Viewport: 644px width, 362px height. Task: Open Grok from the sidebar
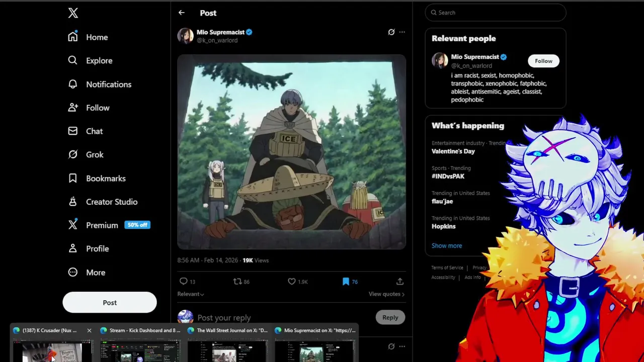click(86, 154)
